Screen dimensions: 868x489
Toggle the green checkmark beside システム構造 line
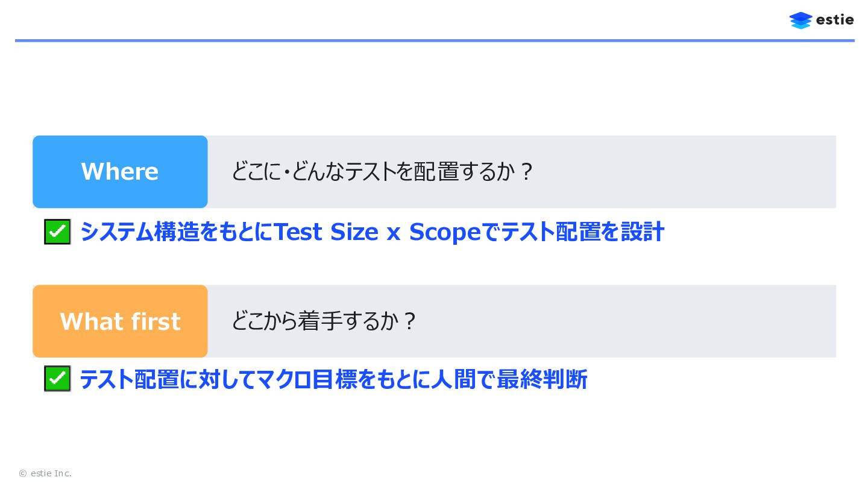click(57, 232)
